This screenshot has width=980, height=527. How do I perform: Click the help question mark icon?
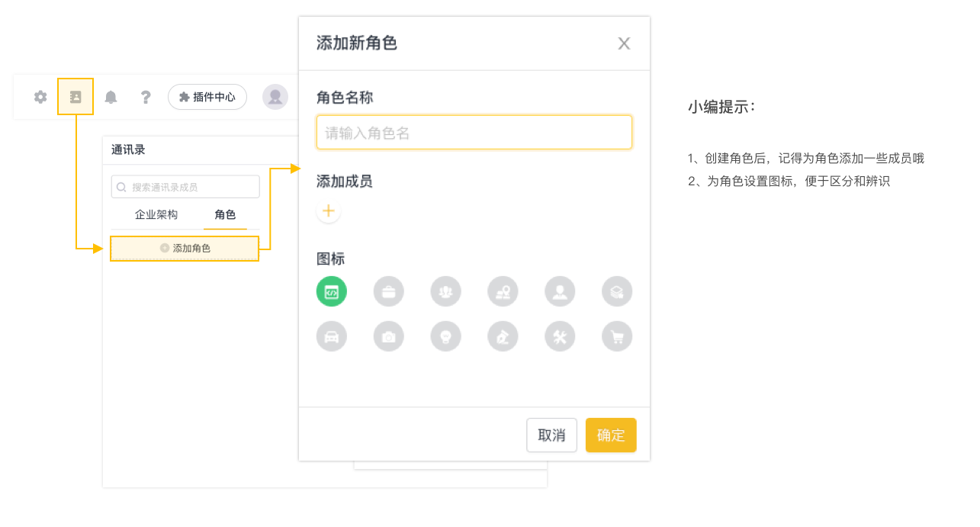146,97
